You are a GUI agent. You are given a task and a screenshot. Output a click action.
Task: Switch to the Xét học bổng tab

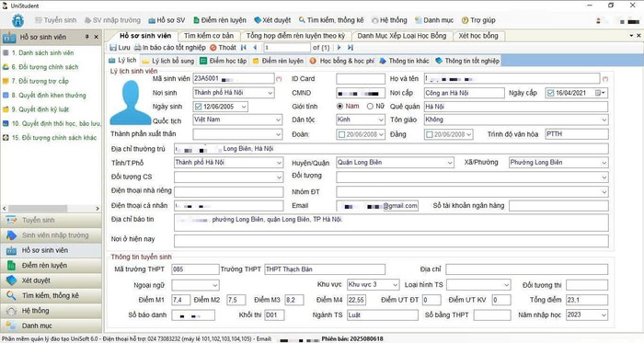tap(478, 36)
